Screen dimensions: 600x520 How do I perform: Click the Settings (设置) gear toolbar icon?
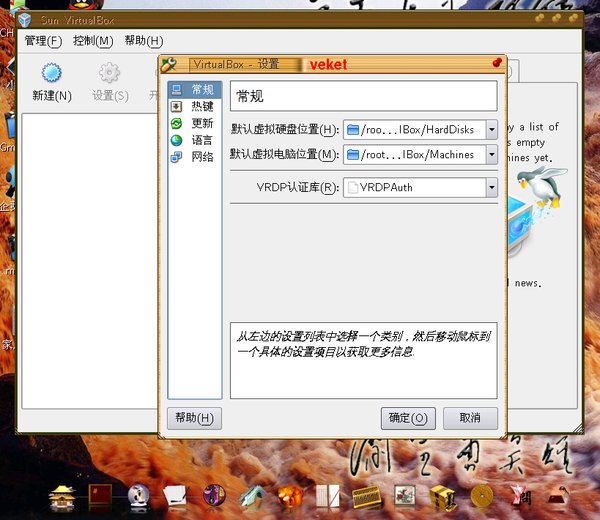pyautogui.click(x=109, y=73)
